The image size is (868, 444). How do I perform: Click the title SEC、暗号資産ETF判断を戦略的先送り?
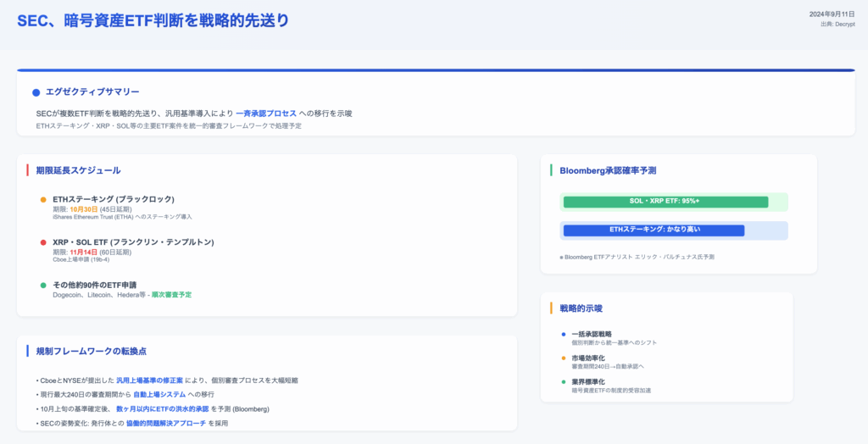pos(153,20)
